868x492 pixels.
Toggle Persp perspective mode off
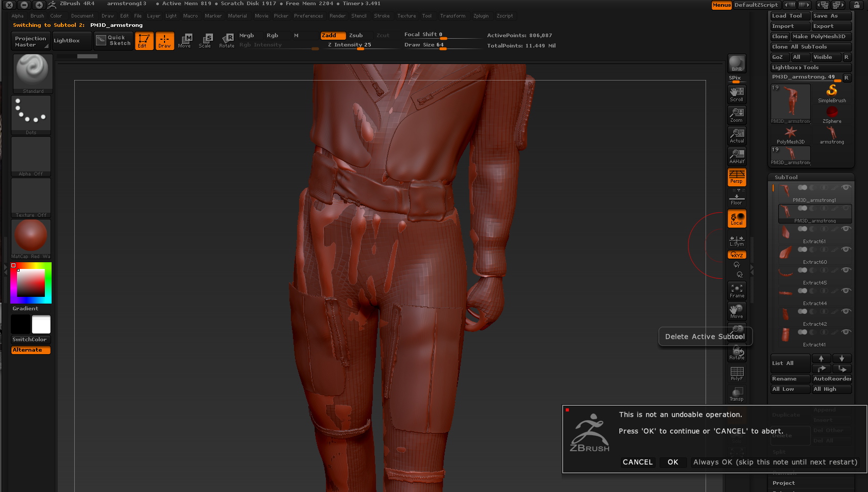736,177
